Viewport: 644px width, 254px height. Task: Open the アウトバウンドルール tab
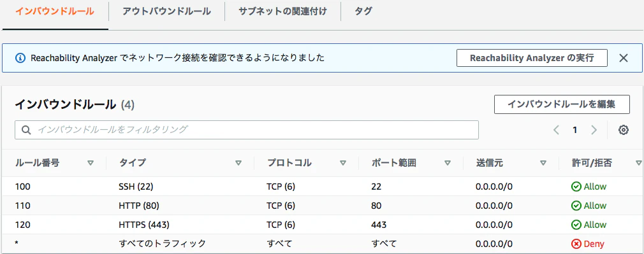[x=167, y=11]
